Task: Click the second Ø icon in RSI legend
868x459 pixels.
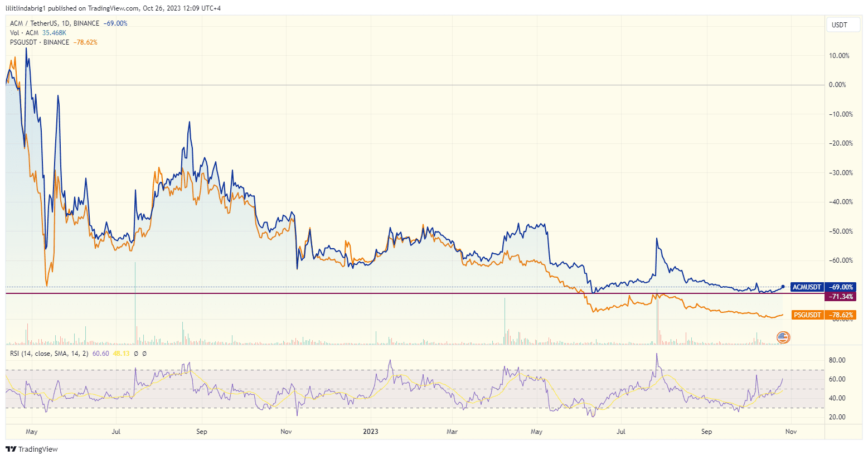Action: 144,353
